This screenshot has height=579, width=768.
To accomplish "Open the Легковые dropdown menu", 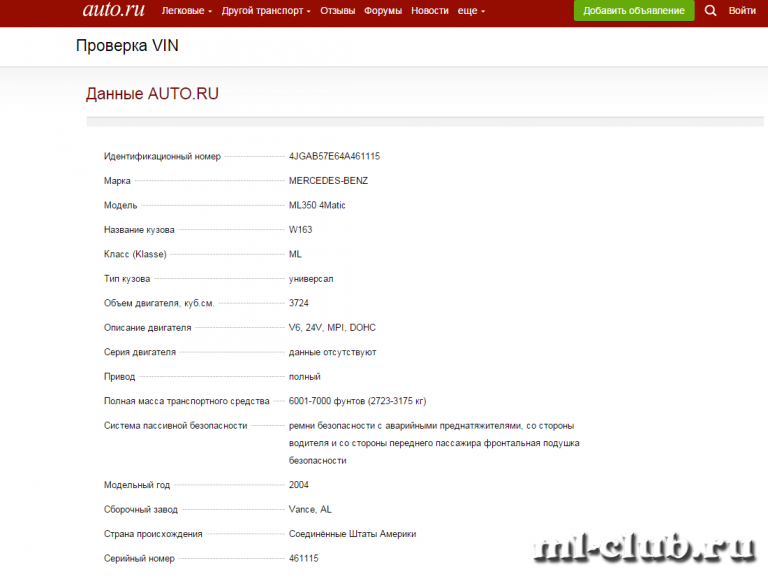I will pyautogui.click(x=187, y=11).
